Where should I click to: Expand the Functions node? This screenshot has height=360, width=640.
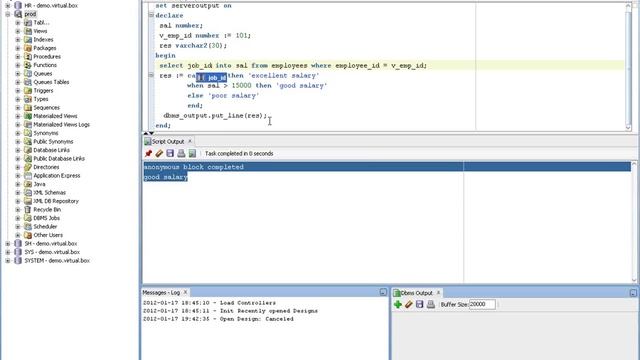coord(18,65)
